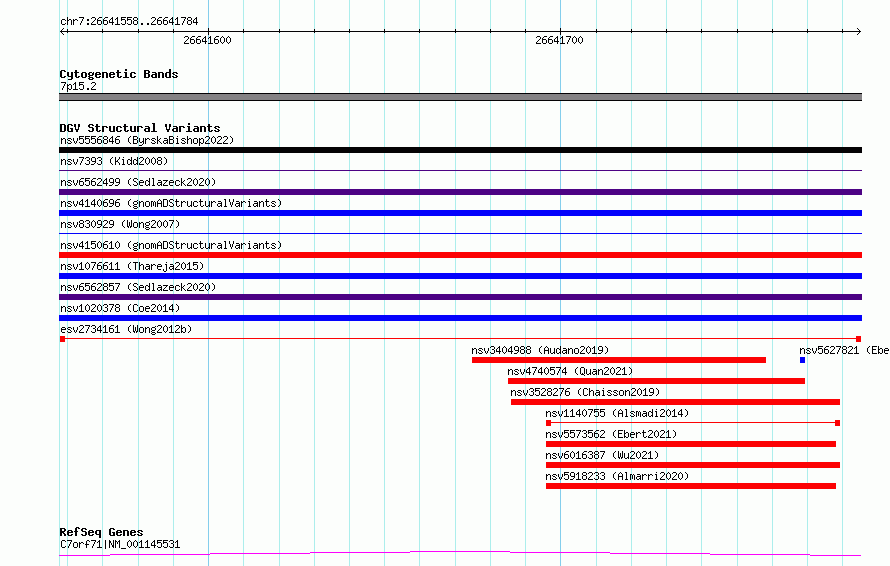This screenshot has height=566, width=890.
Task: Click label nsv3404988 (Audano2019)
Action: 540,350
